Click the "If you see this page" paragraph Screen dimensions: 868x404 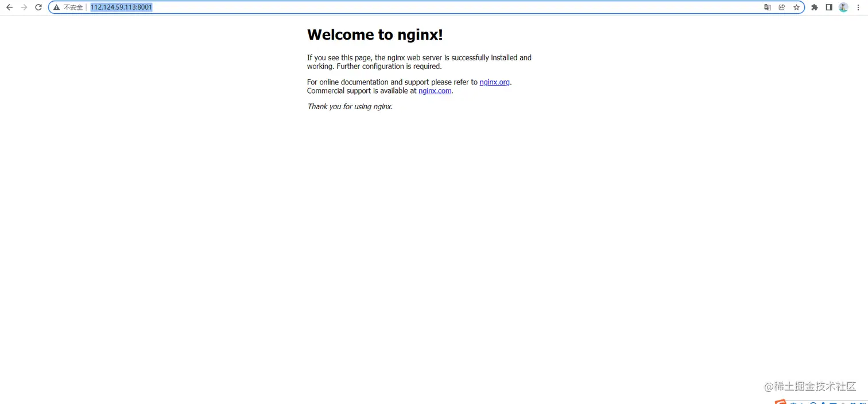point(419,62)
